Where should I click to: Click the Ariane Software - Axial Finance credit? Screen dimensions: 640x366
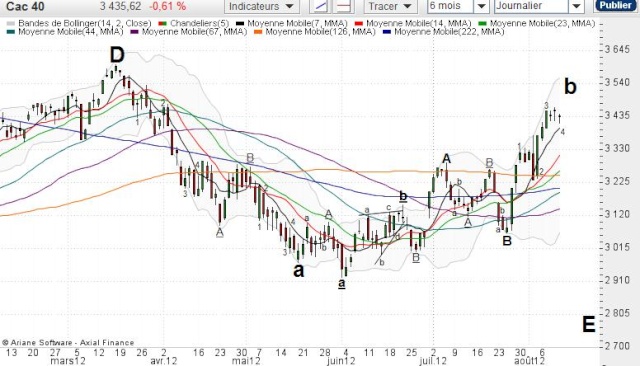point(68,343)
